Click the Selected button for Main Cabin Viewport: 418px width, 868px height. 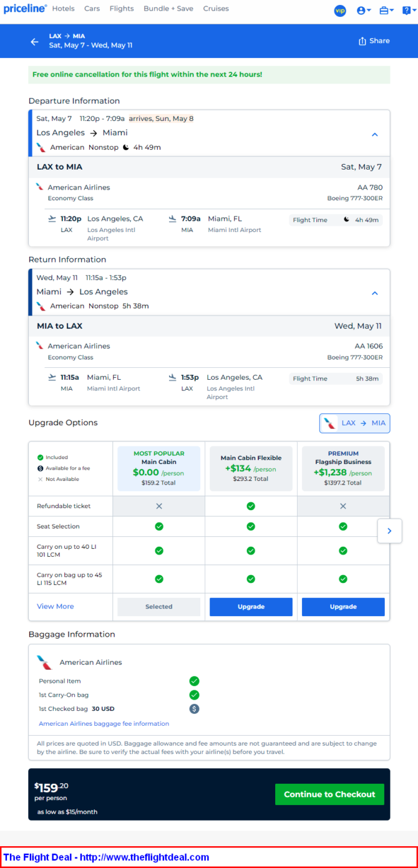(159, 607)
